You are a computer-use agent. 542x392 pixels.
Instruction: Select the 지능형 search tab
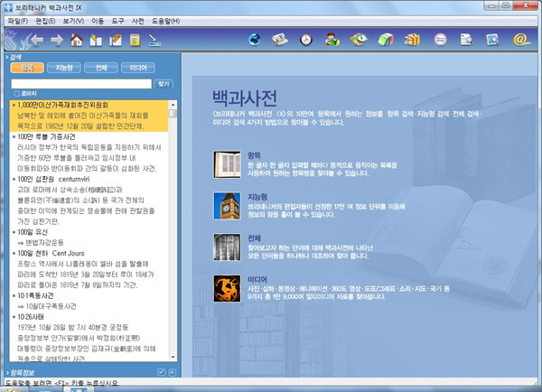64,68
